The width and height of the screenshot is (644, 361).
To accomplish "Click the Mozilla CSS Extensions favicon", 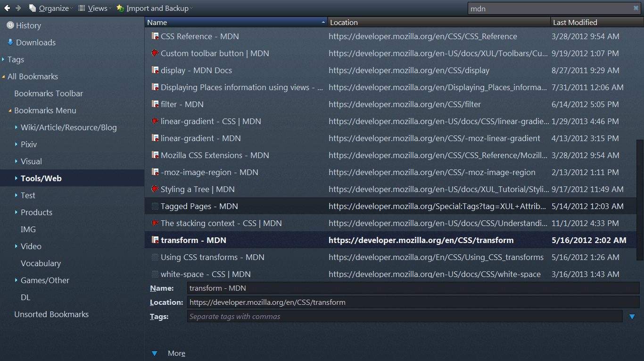I will [x=155, y=155].
